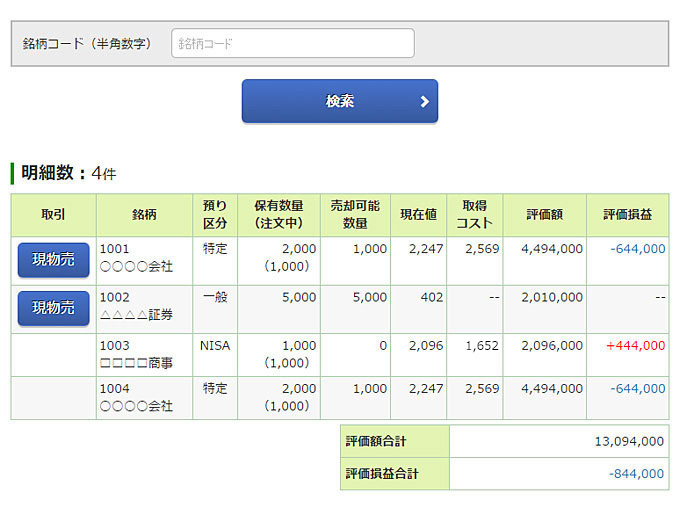Click 現物売 button for stock 1001
Screen dimensions: 680x512
click(53, 260)
